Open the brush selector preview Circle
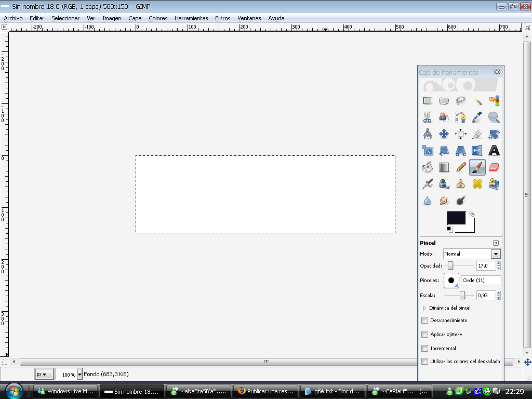532x399 pixels. click(451, 280)
